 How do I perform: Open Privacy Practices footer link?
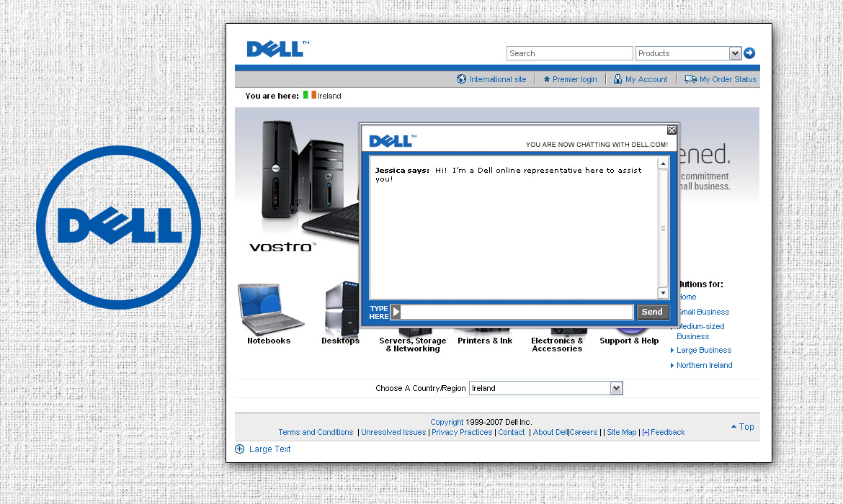[462, 432]
